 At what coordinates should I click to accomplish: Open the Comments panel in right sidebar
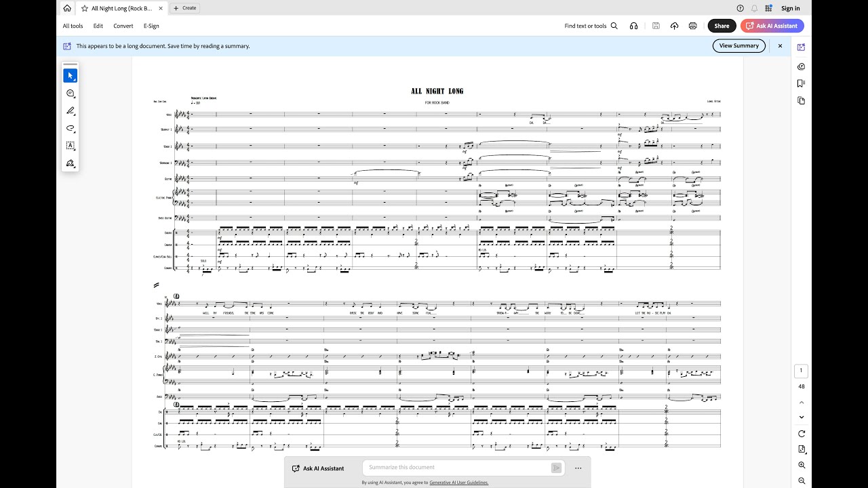click(x=802, y=66)
